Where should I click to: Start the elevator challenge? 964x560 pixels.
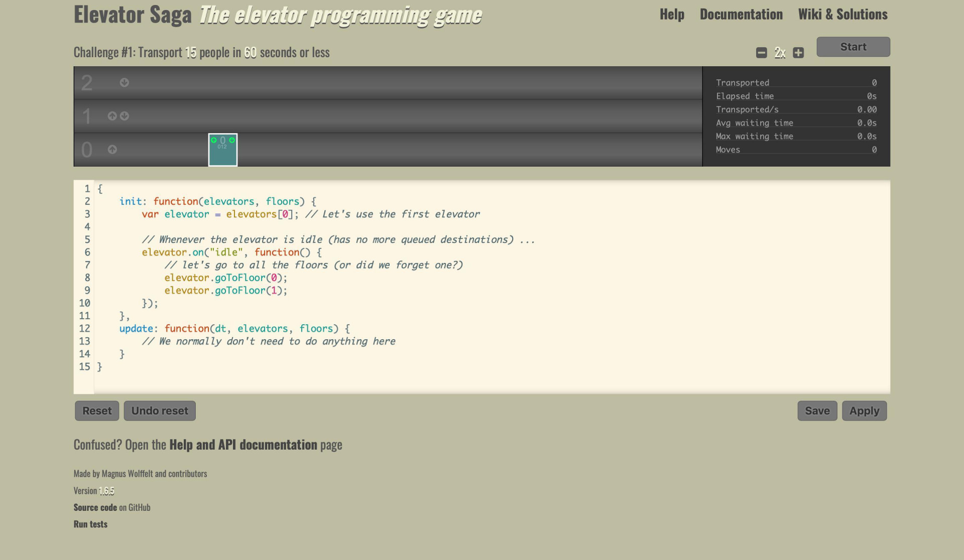coord(853,47)
